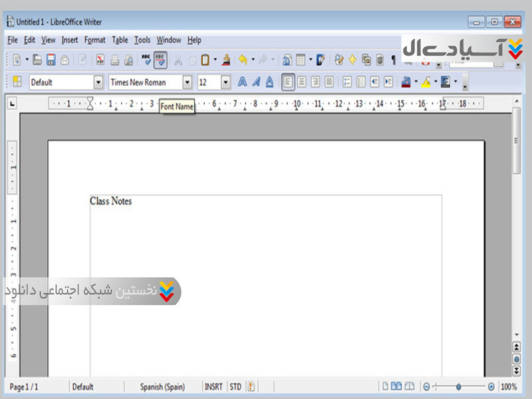532x399 pixels.
Task: Click the Center alignment button
Action: coord(301,82)
